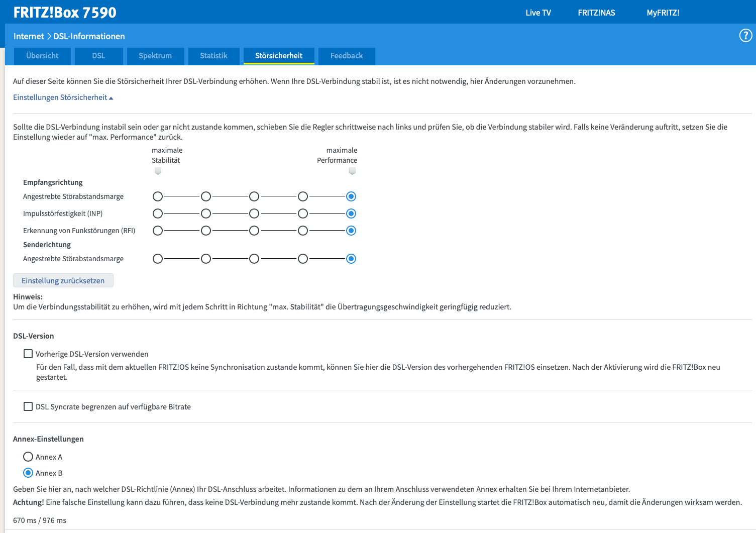Click the Hinweis: label

(28, 297)
